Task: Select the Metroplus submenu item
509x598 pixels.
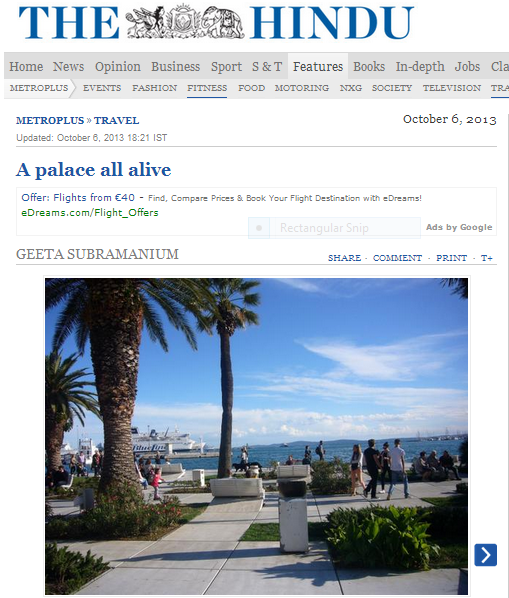Action: pos(39,88)
